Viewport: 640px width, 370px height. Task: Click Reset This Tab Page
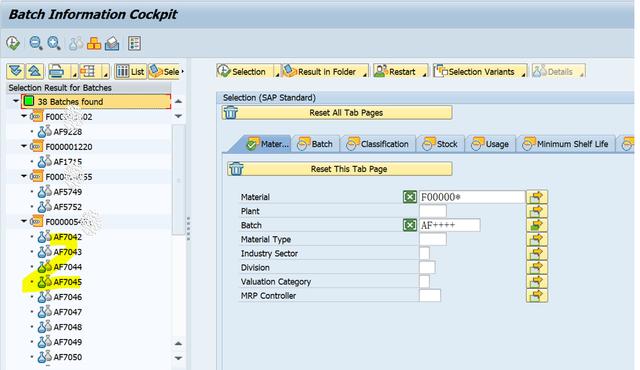point(340,169)
